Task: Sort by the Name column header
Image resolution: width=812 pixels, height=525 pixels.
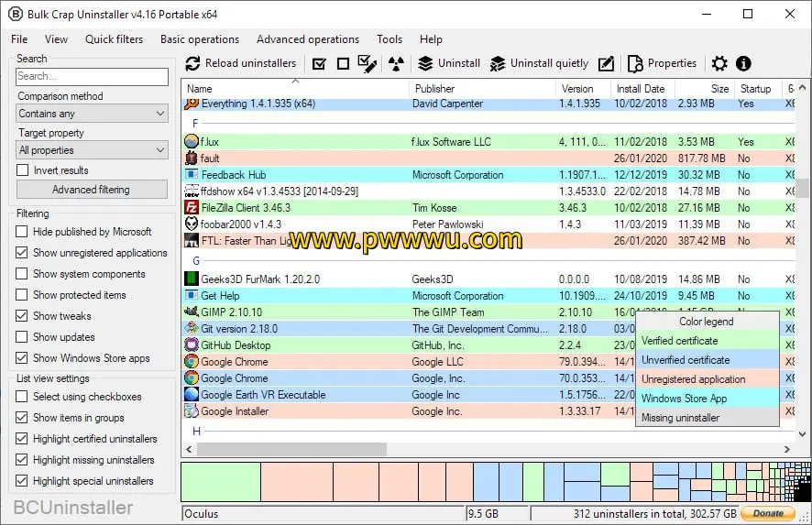Action: [296, 89]
